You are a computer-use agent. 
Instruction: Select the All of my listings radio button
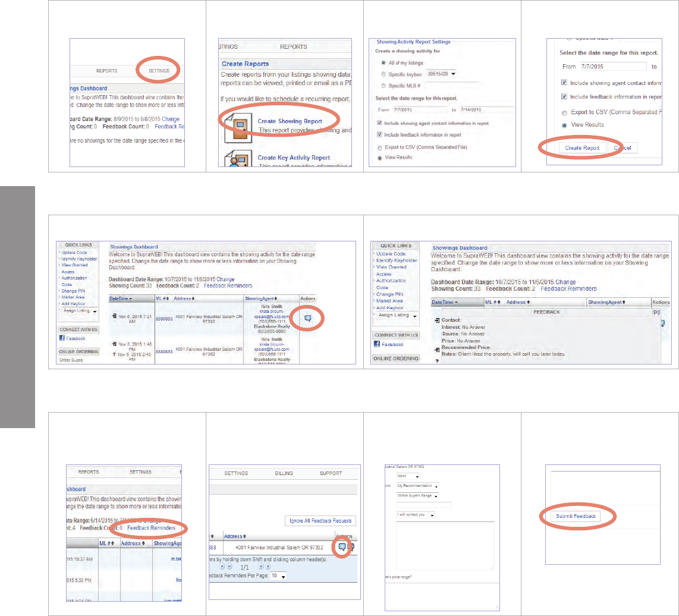(383, 63)
